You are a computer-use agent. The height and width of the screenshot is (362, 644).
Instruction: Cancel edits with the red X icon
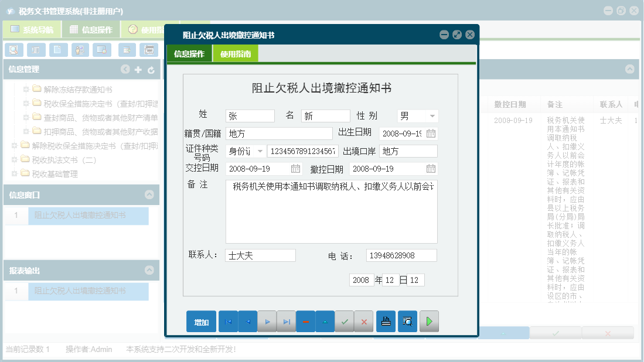coord(364,321)
